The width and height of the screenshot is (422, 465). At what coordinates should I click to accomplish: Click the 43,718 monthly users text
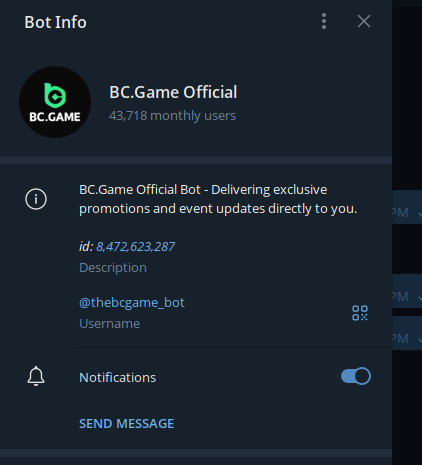coord(172,116)
